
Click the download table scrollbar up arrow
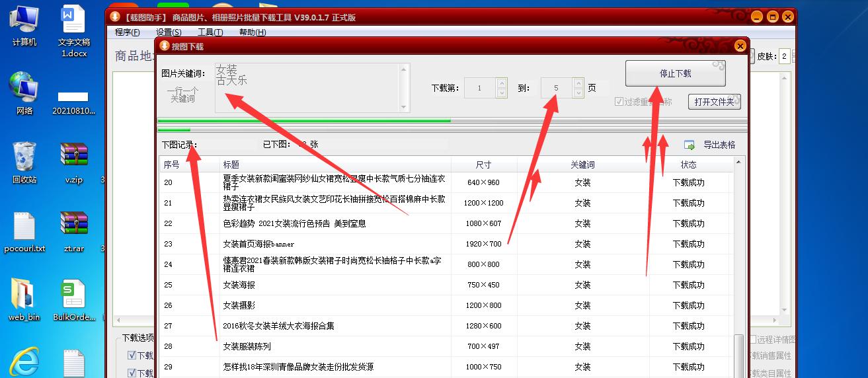738,163
